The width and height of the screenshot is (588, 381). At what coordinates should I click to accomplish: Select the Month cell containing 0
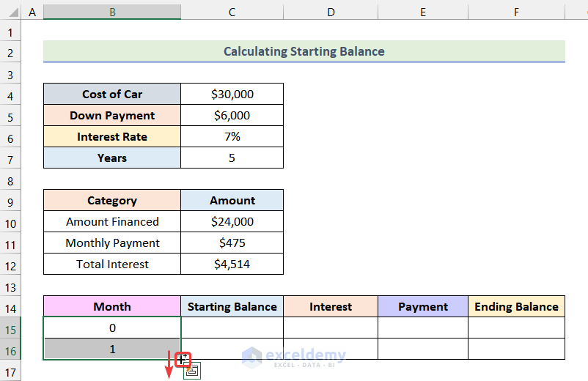point(112,328)
